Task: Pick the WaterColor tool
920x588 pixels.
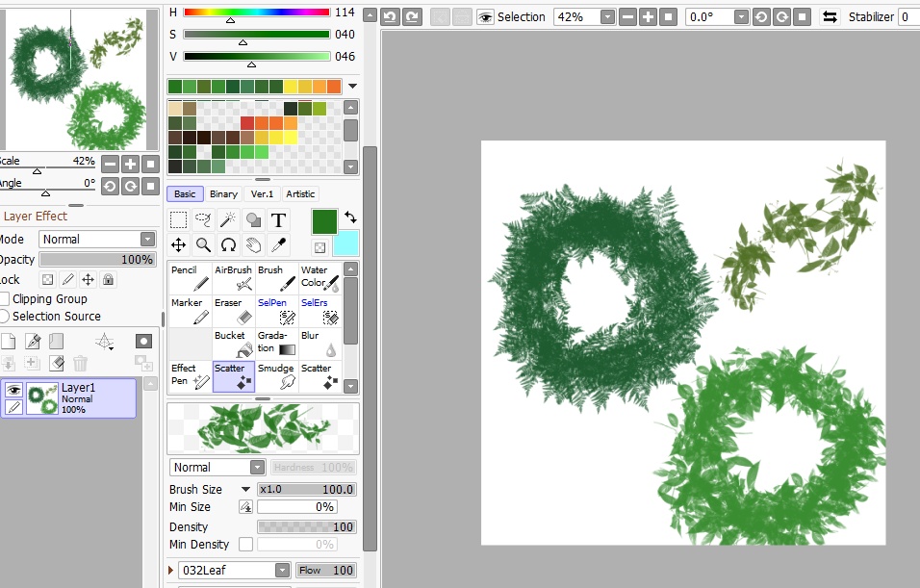Action: coord(321,279)
